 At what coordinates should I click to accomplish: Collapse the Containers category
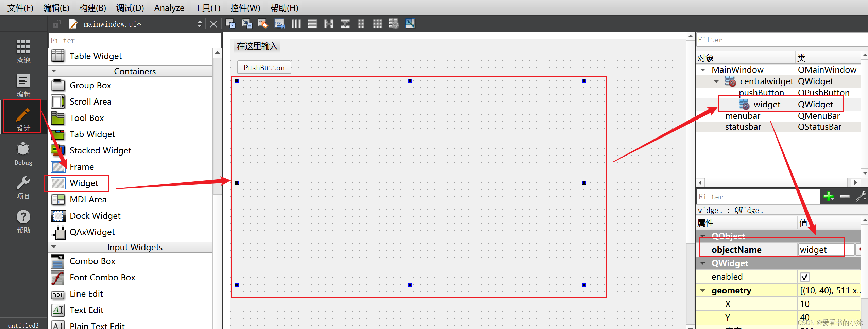pos(54,71)
